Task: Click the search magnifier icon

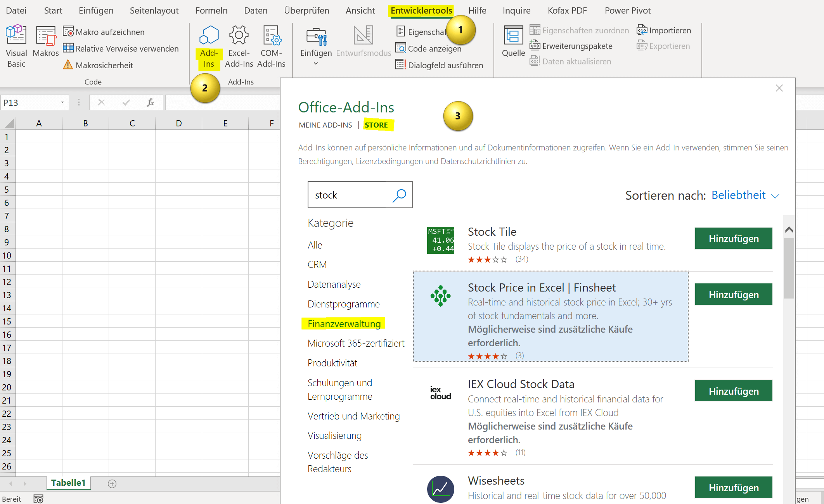Action: tap(399, 195)
